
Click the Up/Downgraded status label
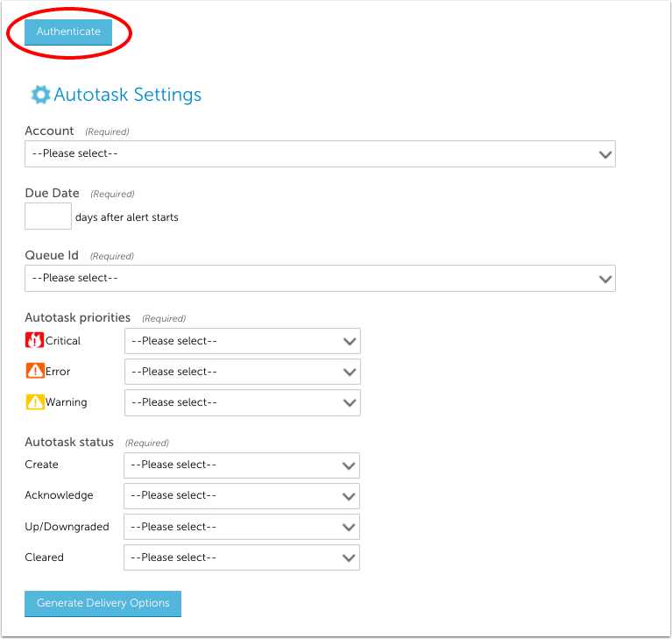coord(67,527)
